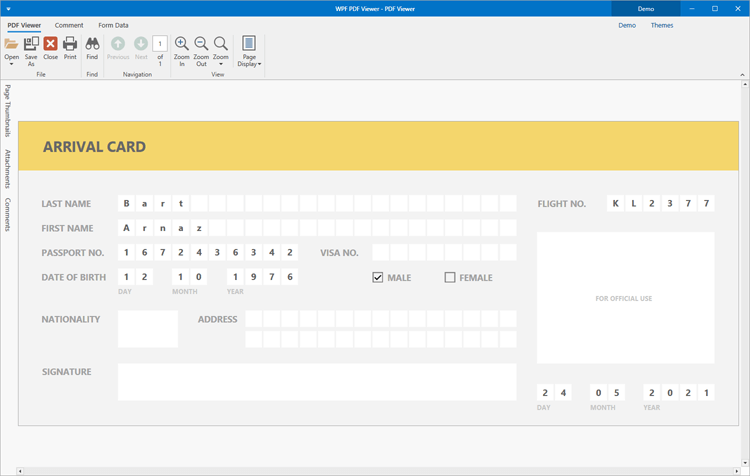Close the document with the red Close icon

click(x=50, y=44)
